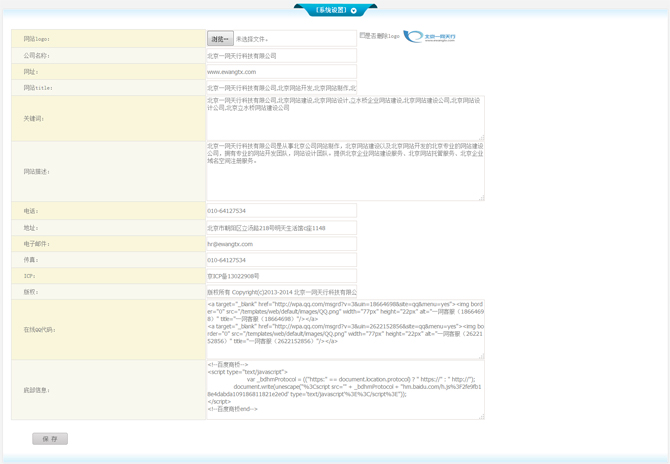The image size is (670, 464).
Task: Click inside the 在线qq代码 textarea
Action: (344, 329)
